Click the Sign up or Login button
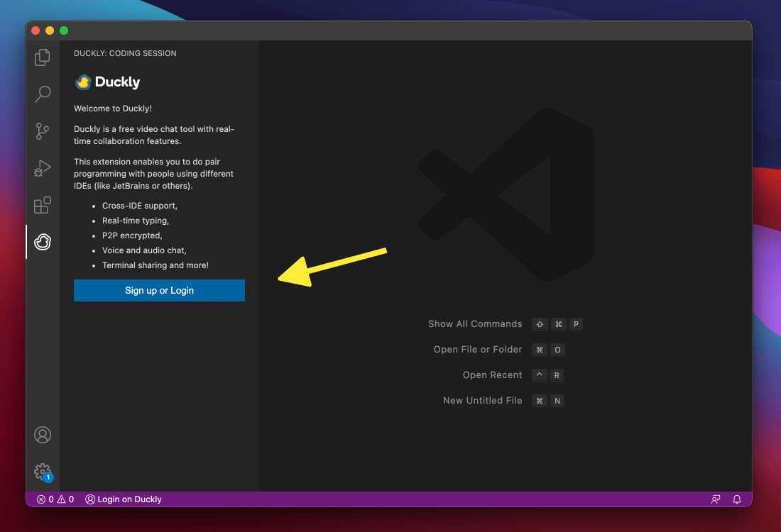The height and width of the screenshot is (532, 781). 159,291
